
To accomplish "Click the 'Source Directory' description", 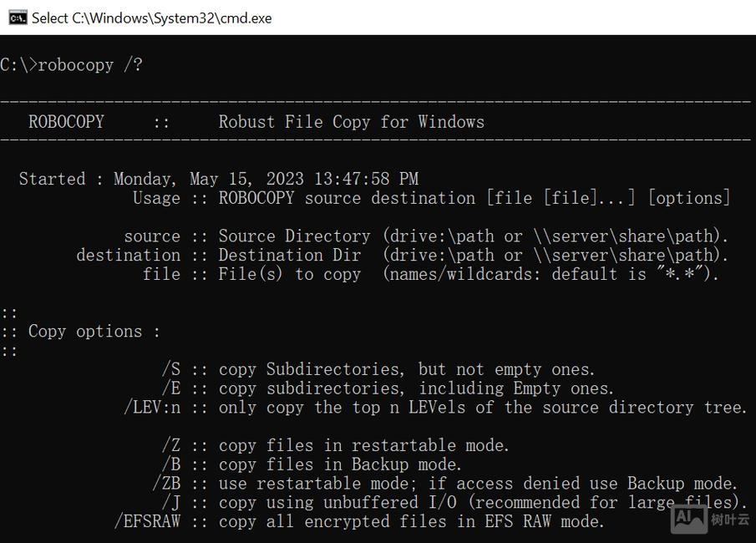I will [x=294, y=236].
